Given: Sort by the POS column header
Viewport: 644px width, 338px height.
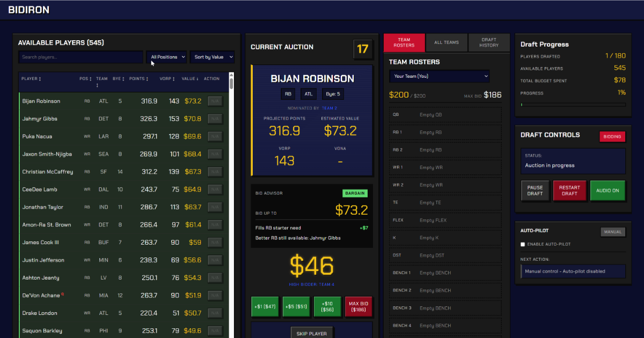Looking at the screenshot, I should (85, 79).
